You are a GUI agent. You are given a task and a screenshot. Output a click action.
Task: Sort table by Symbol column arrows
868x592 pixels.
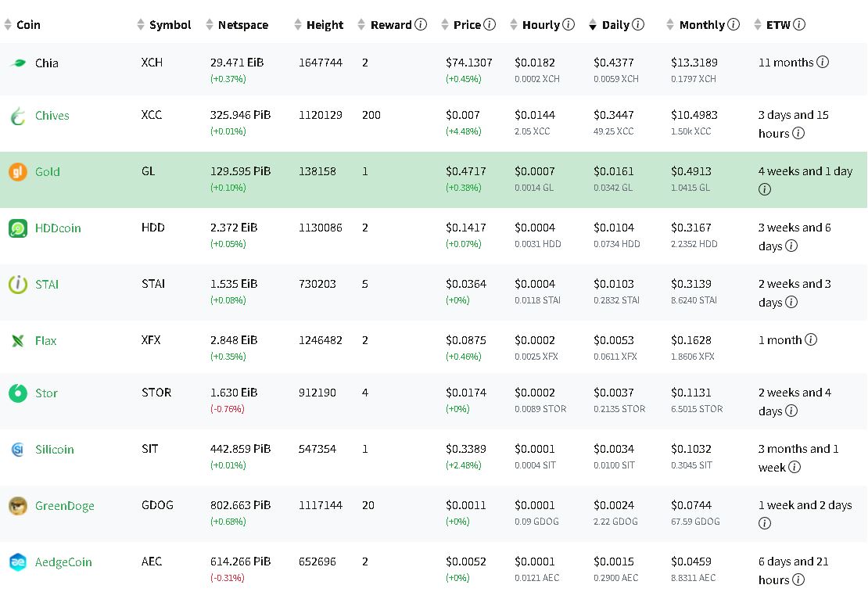[x=141, y=25]
